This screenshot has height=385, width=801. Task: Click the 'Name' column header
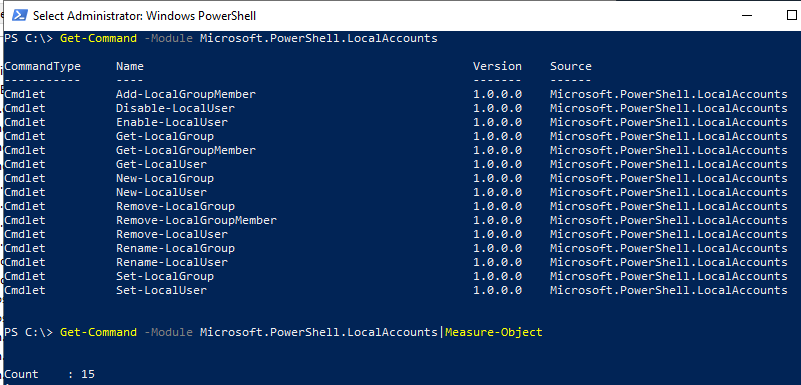[x=130, y=66]
